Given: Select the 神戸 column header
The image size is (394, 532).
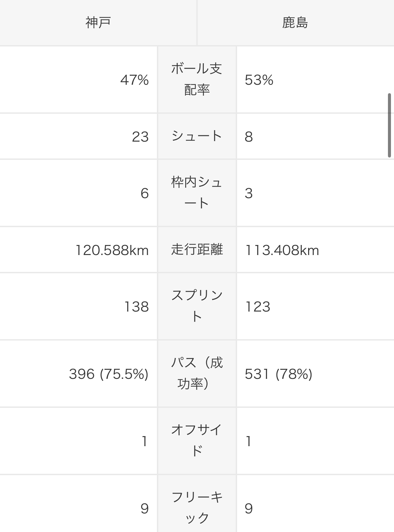Looking at the screenshot, I should (98, 23).
